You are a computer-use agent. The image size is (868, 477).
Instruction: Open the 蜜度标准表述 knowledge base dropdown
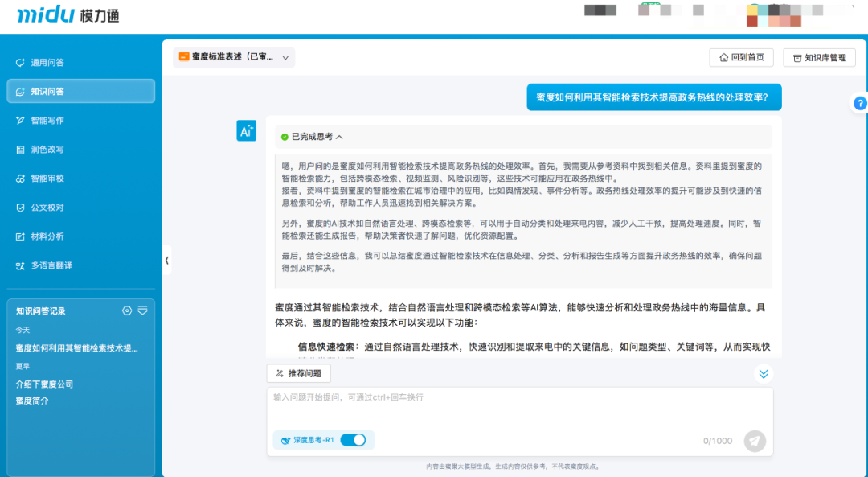pyautogui.click(x=233, y=57)
